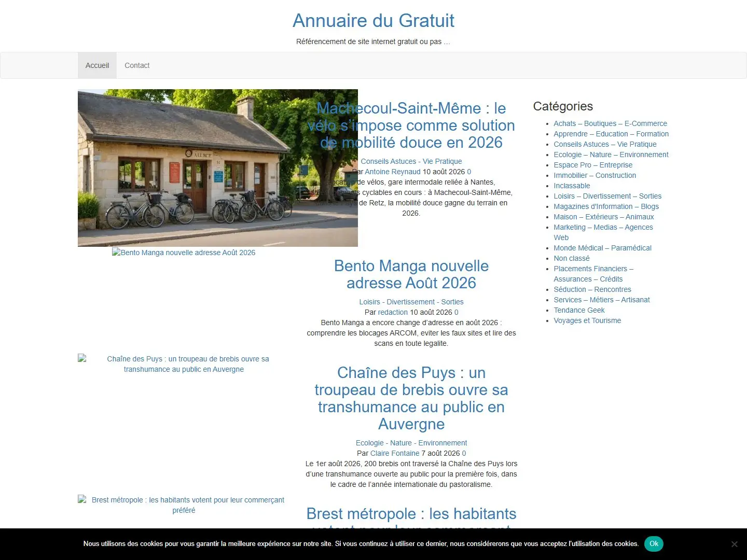Open comment count of the Bento Manga article
Screen dimensions: 747x560
pyautogui.click(x=457, y=312)
